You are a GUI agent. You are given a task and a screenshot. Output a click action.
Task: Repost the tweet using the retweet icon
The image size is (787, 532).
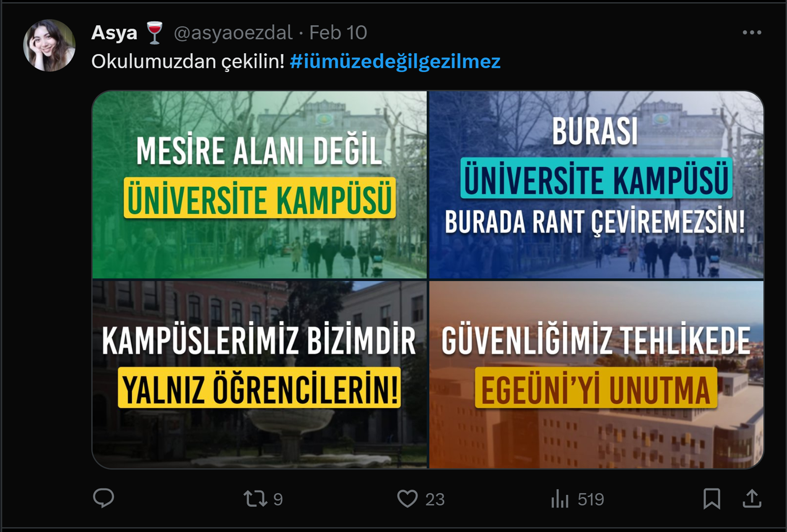pos(255,498)
